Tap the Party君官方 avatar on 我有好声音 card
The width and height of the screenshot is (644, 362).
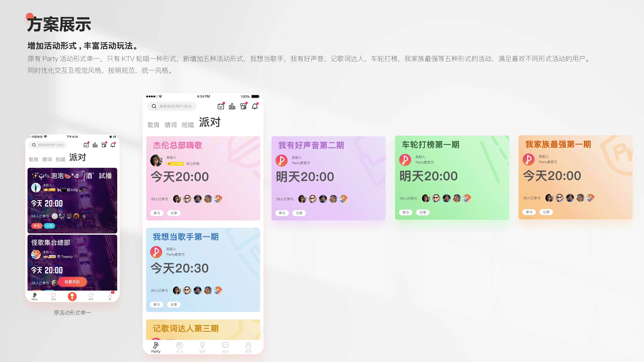(x=282, y=161)
